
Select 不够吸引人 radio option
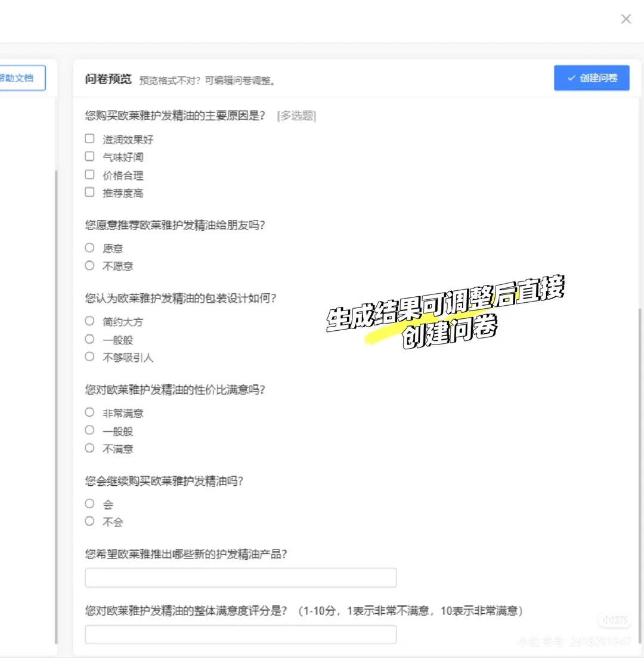[x=89, y=356]
